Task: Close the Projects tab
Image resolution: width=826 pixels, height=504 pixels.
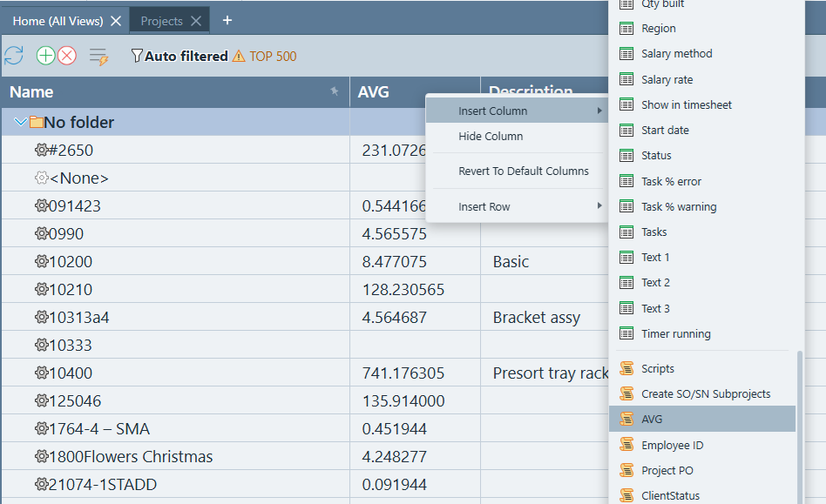Action: pyautogui.click(x=196, y=21)
